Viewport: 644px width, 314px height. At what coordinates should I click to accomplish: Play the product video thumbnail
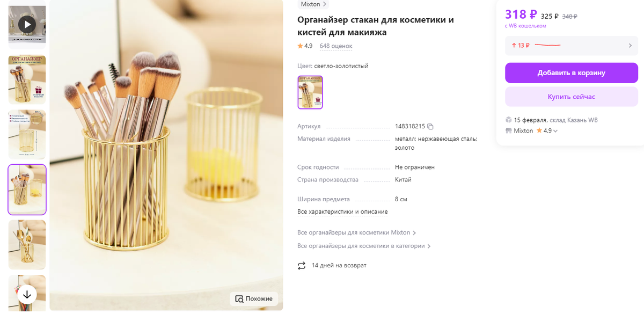point(27,24)
